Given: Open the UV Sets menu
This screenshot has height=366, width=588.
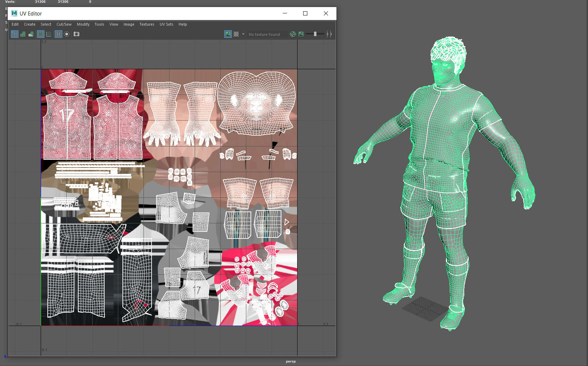Looking at the screenshot, I should [x=166, y=24].
